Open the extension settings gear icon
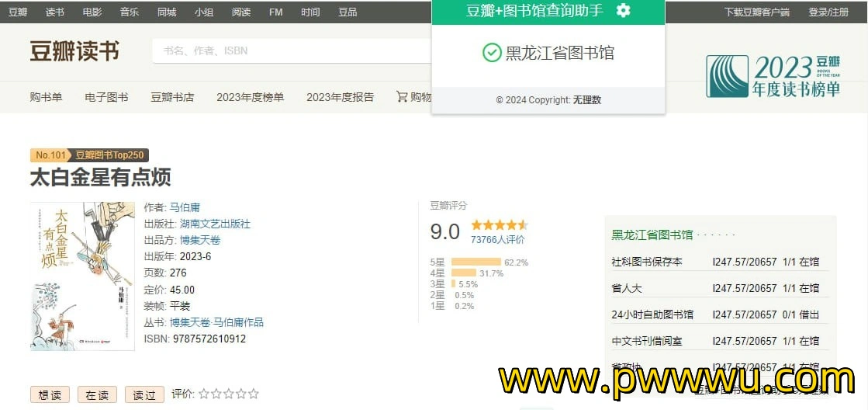Screen dimensions: 868x410 point(624,11)
